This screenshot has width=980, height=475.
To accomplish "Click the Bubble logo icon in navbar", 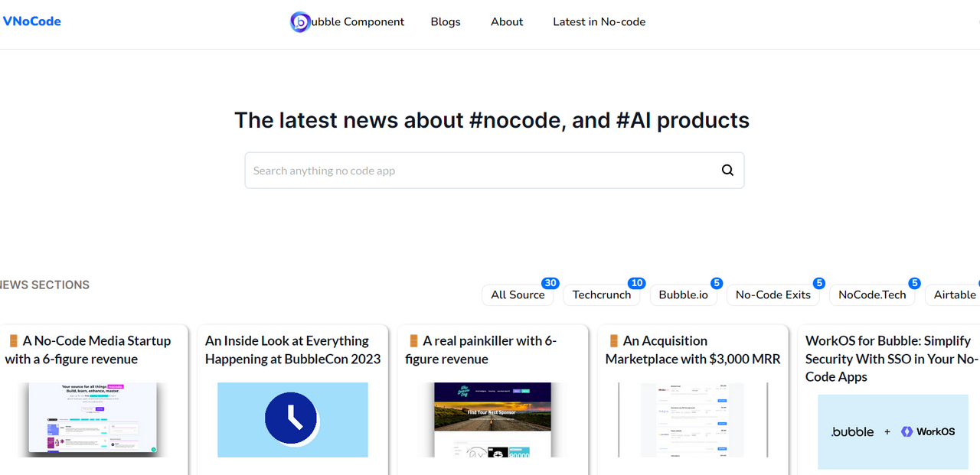I will [x=300, y=22].
